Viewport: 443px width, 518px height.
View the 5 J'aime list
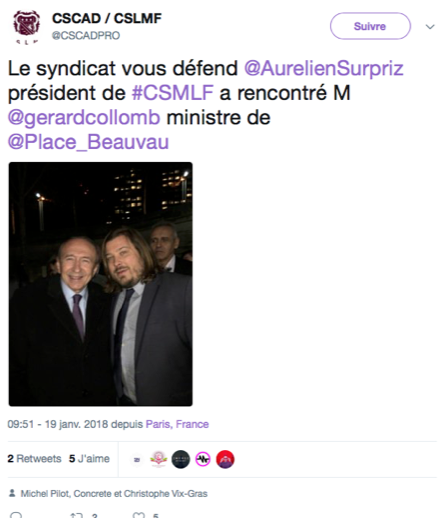[x=89, y=459]
